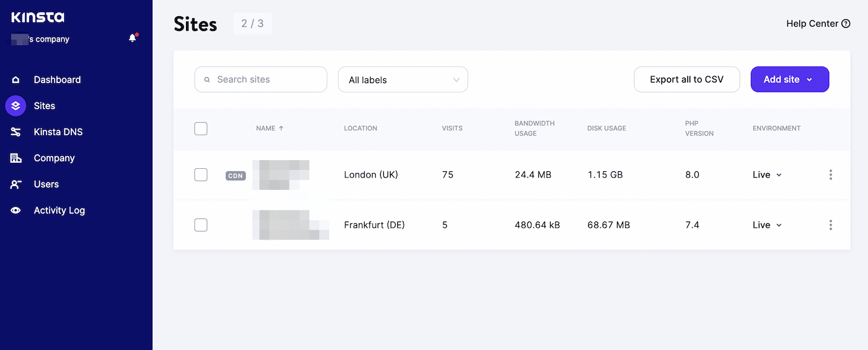
Task: Click the Kinsta DNS icon
Action: 16,132
